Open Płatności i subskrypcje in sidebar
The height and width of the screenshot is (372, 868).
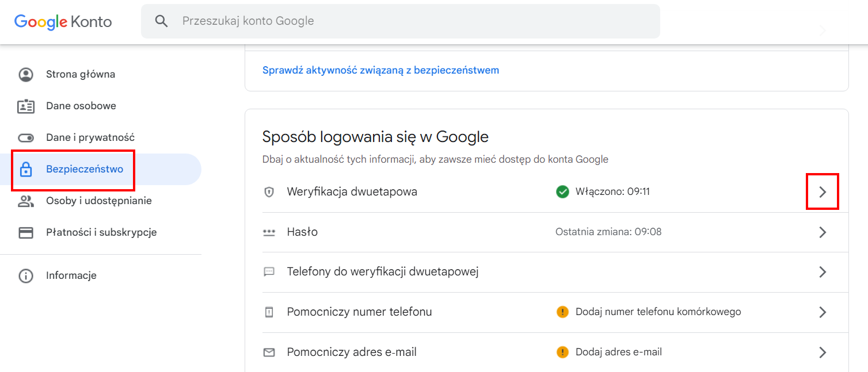(x=101, y=232)
